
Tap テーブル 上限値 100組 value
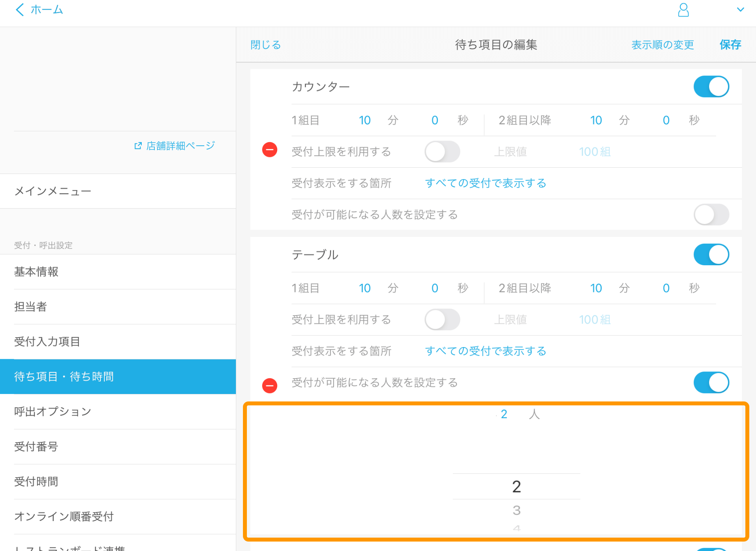pyautogui.click(x=595, y=320)
